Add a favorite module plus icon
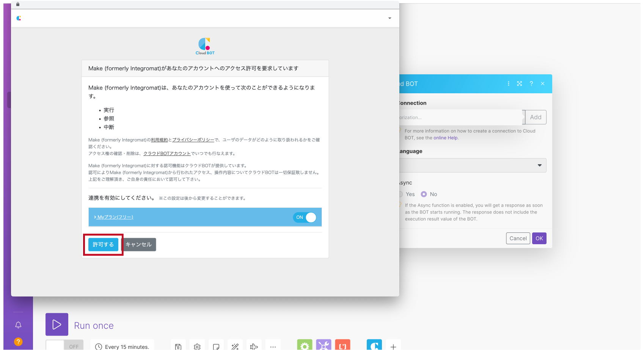644x350 pixels. pyautogui.click(x=393, y=346)
